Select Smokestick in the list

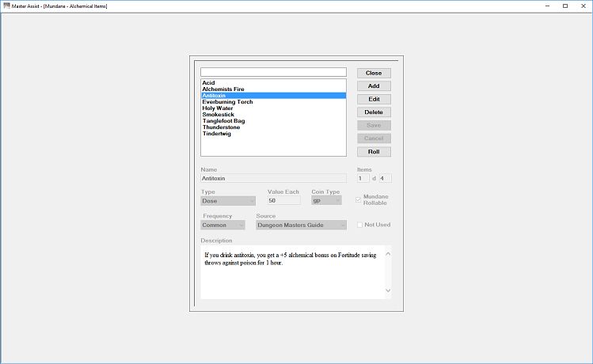click(273, 115)
